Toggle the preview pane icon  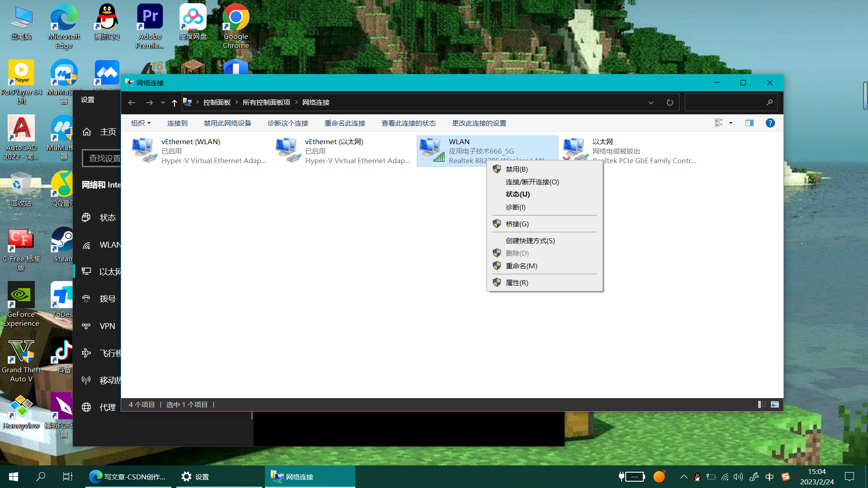(749, 123)
